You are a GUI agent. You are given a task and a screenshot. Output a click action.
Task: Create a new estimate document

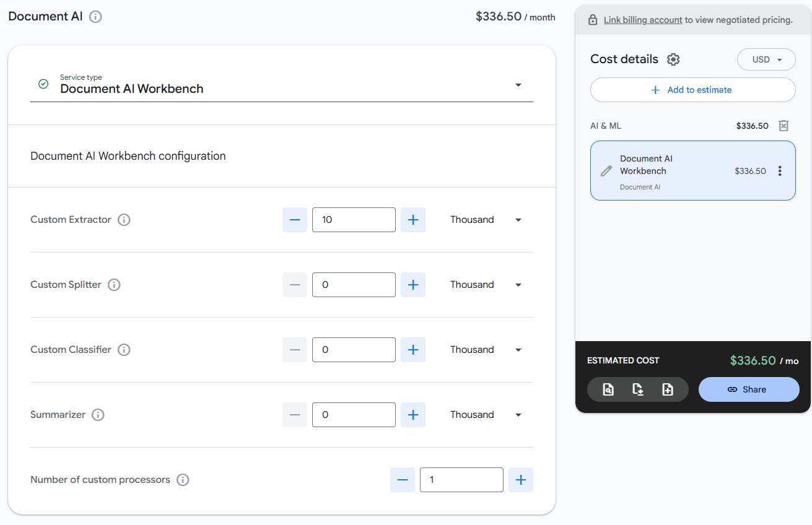click(668, 389)
